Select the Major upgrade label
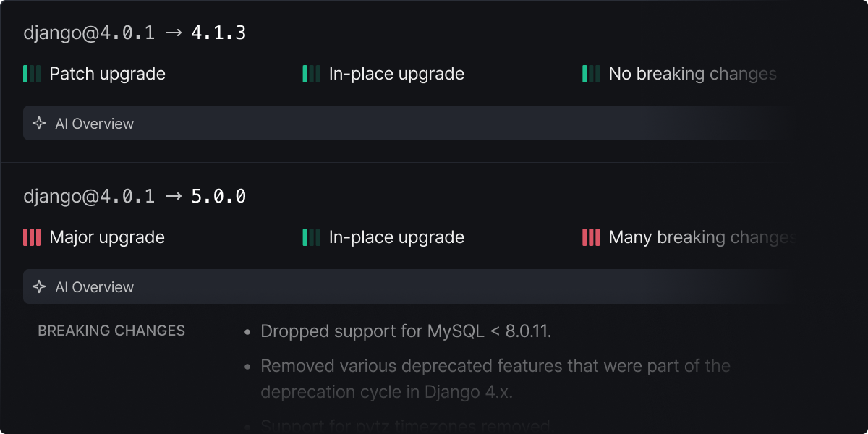This screenshot has height=434, width=868. pyautogui.click(x=107, y=237)
